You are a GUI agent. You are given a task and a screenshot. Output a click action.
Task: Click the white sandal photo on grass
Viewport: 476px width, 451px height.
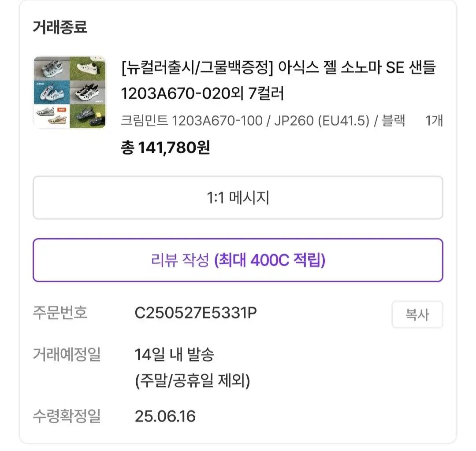point(88,68)
